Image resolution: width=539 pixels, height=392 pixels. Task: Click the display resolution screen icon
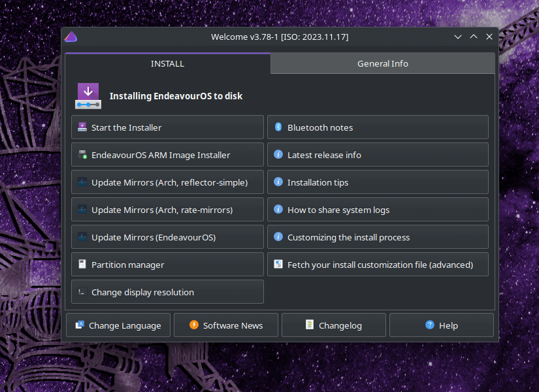82,291
